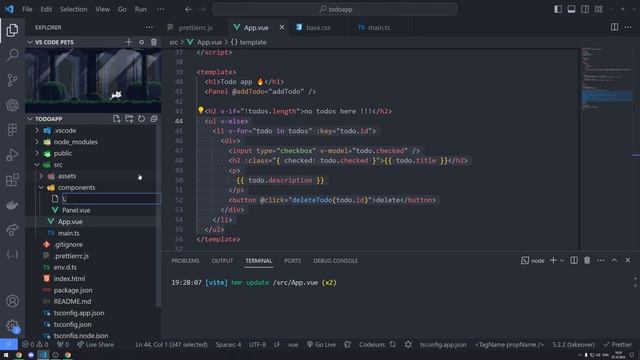Open the Extensions view
Viewport: 640px width, 360px height.
12,180
